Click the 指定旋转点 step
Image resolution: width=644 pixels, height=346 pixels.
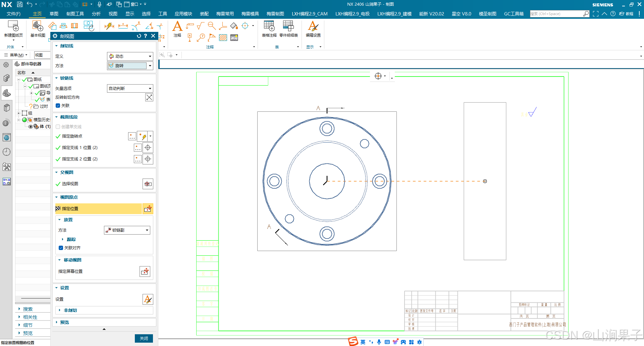(x=72, y=136)
